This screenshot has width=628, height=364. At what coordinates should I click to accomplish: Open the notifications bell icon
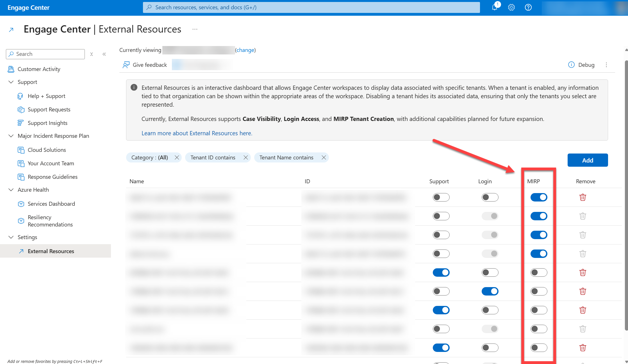coord(495,8)
